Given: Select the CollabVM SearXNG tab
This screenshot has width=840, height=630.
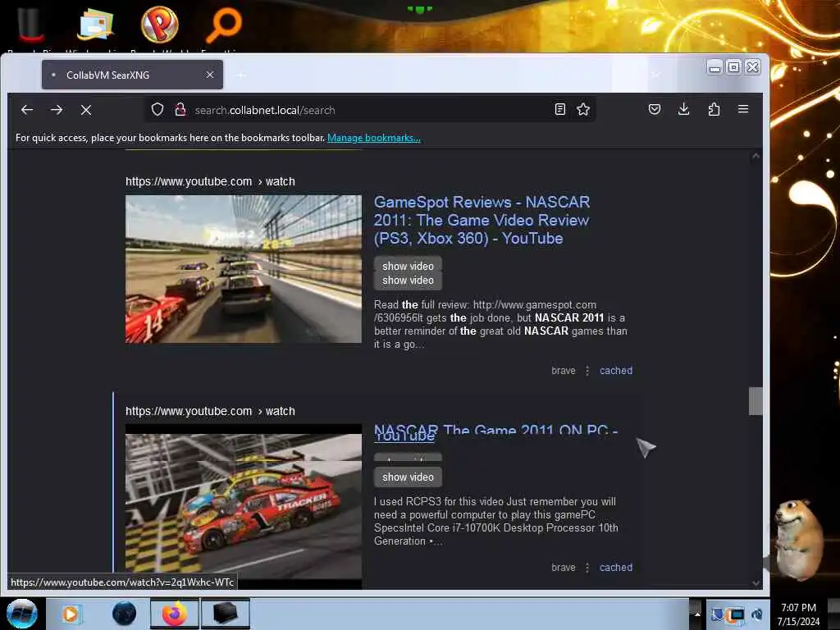Looking at the screenshot, I should click(x=132, y=75).
